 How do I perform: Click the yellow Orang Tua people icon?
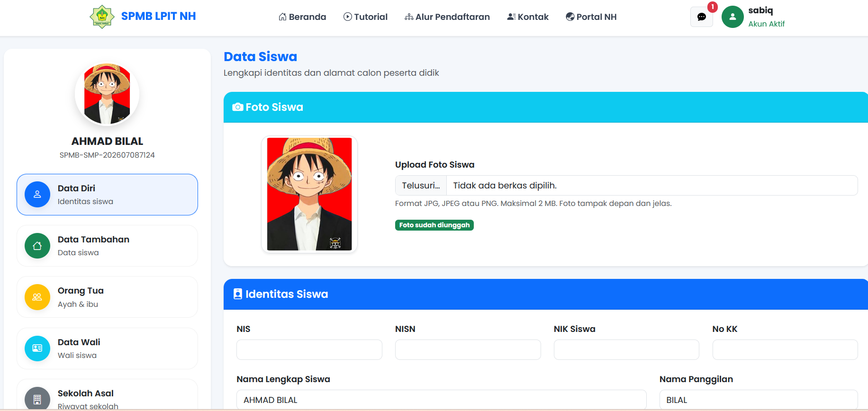click(37, 297)
